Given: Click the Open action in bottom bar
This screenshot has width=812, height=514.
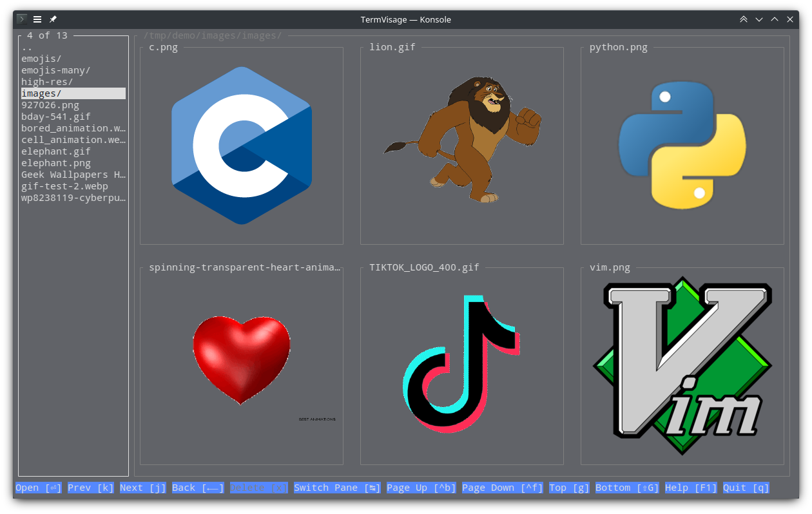Looking at the screenshot, I should [39, 488].
